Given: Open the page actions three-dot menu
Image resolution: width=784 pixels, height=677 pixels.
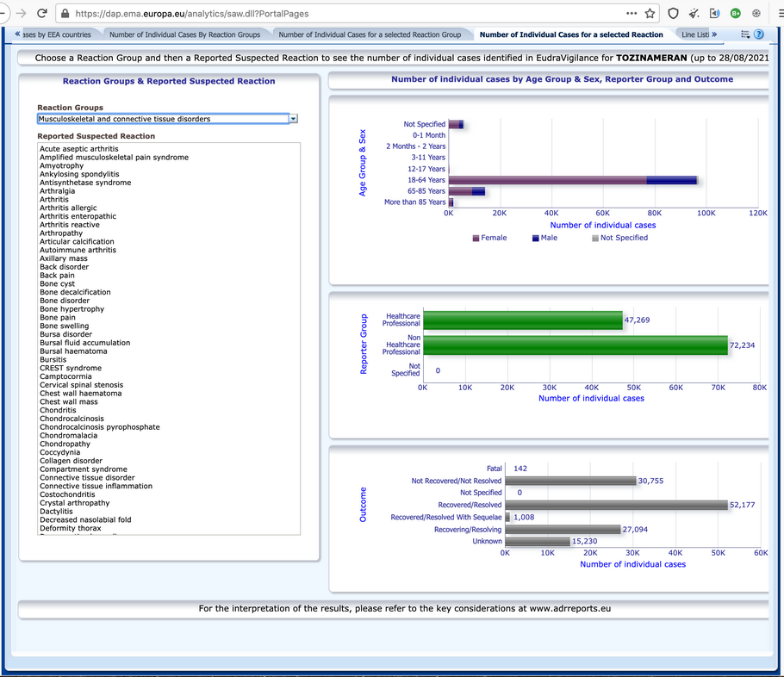Looking at the screenshot, I should [632, 14].
